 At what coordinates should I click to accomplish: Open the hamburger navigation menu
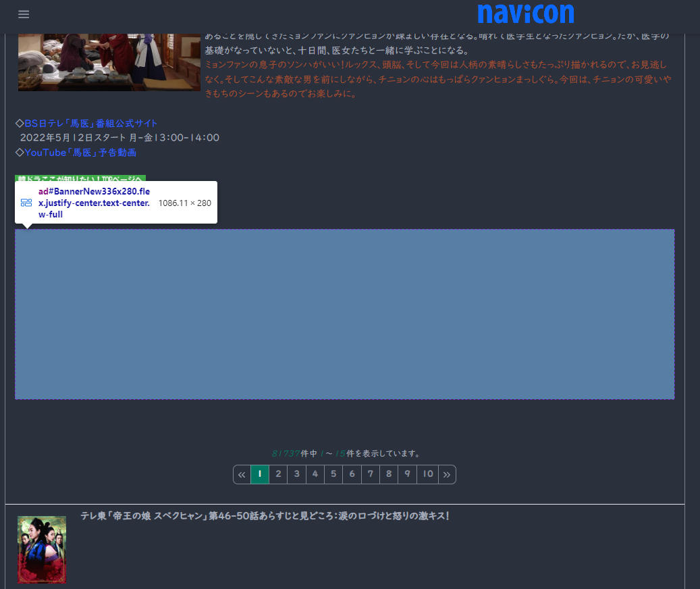[24, 14]
